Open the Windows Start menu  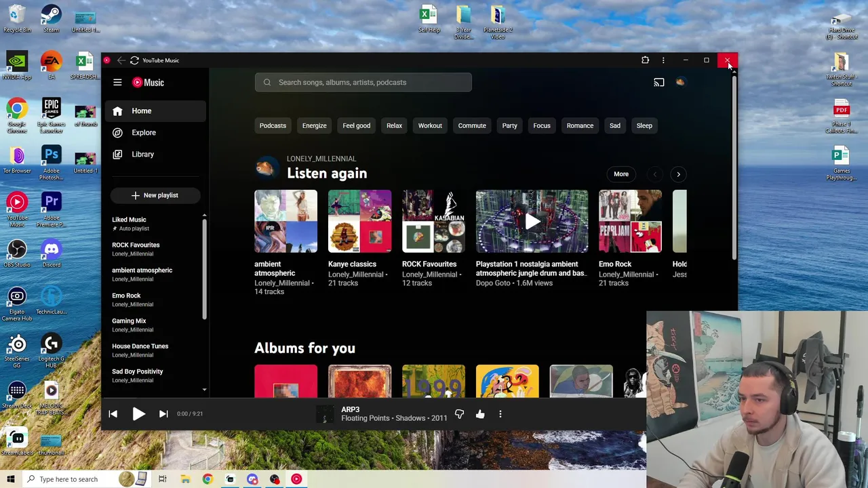[x=11, y=479]
